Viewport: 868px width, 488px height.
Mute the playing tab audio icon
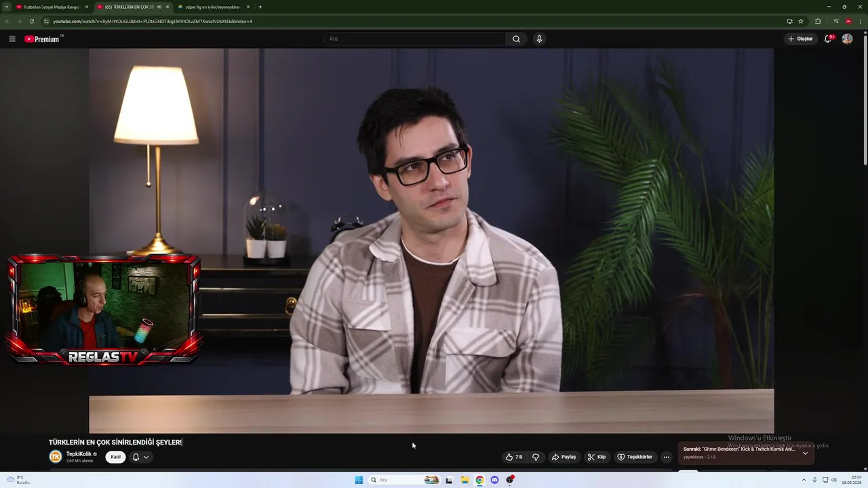(159, 7)
